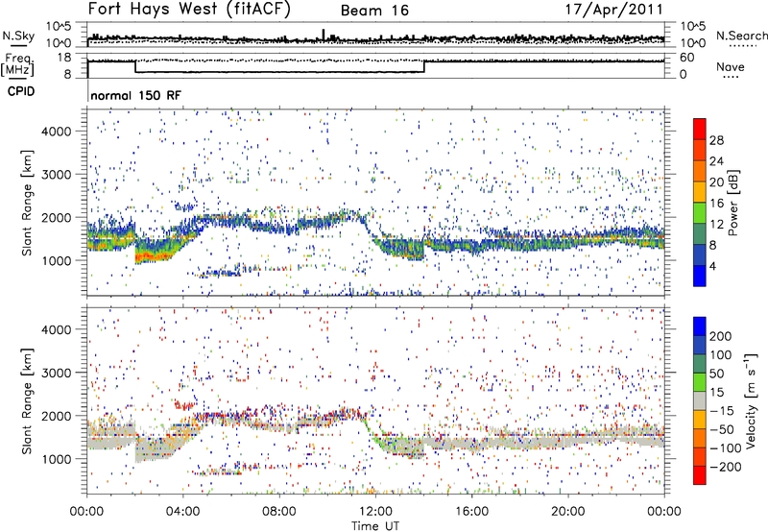The height and width of the screenshot is (532, 768).
Task: Click the 'Slant Range [km]' label of the velocity panel
Action: click(x=28, y=401)
